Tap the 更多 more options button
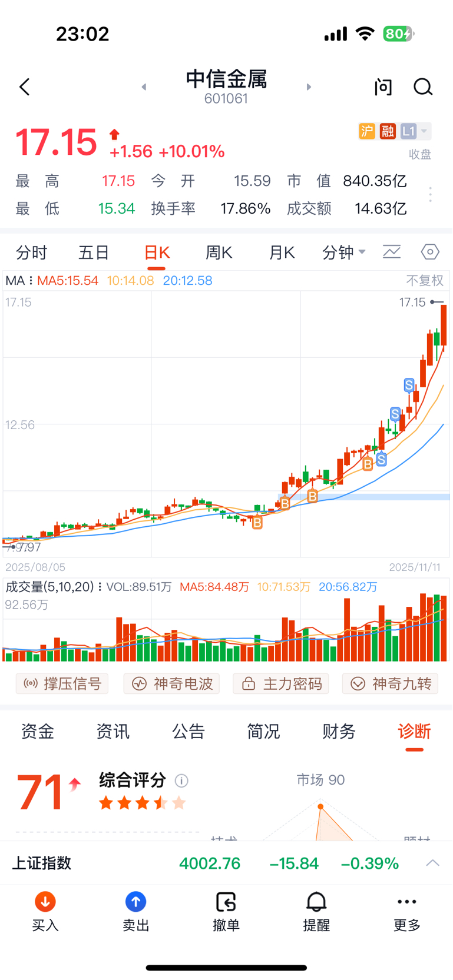Image resolution: width=453 pixels, height=980 pixels. click(407, 912)
